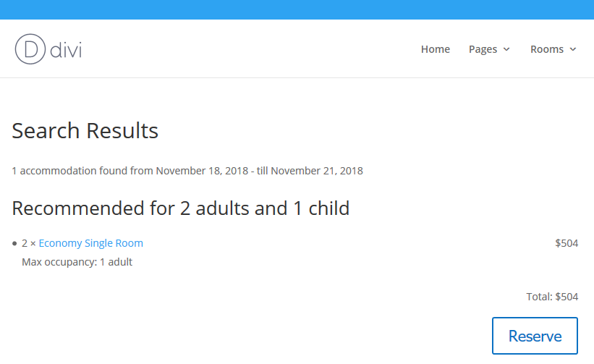
Task: Open the Home menu item
Action: click(436, 49)
